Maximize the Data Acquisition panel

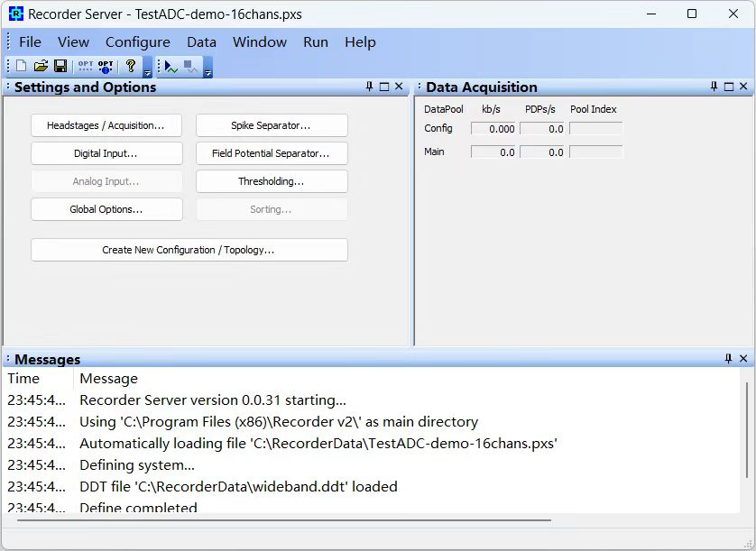(729, 87)
